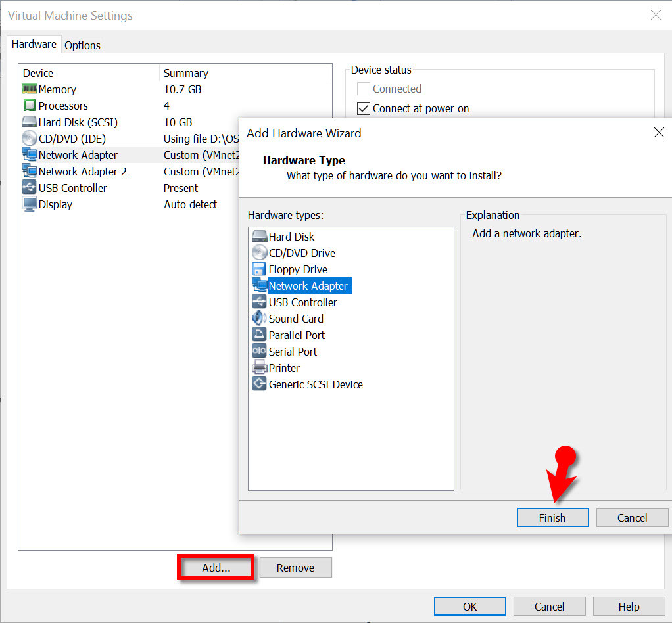This screenshot has width=672, height=623.
Task: Click the Remove button
Action: coord(295,567)
